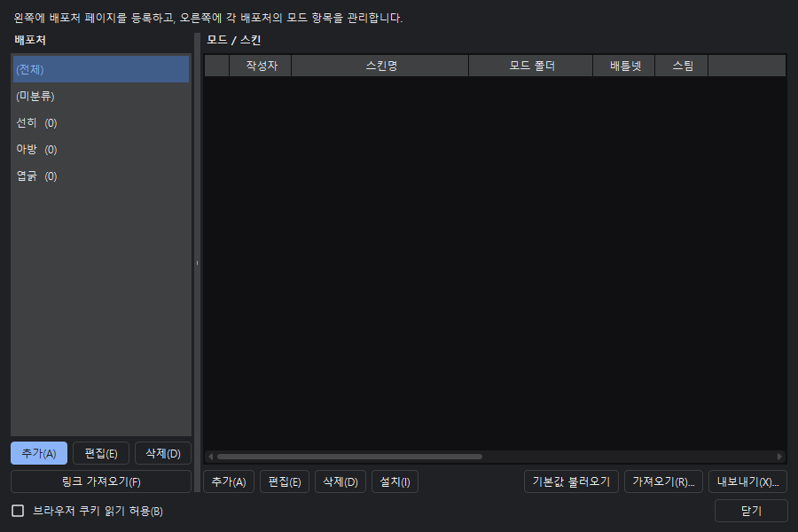This screenshot has width=798, height=532.
Task: Click 추가(A) button under distributor list
Action: point(39,453)
